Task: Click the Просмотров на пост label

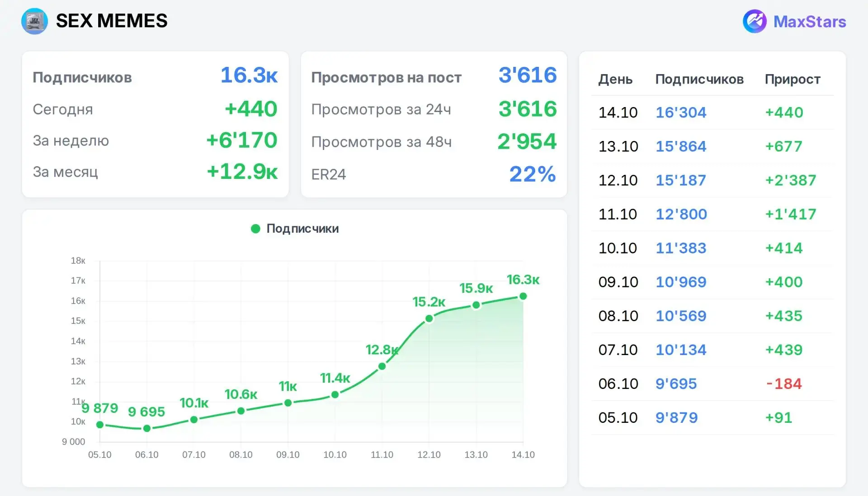Action: 386,78
